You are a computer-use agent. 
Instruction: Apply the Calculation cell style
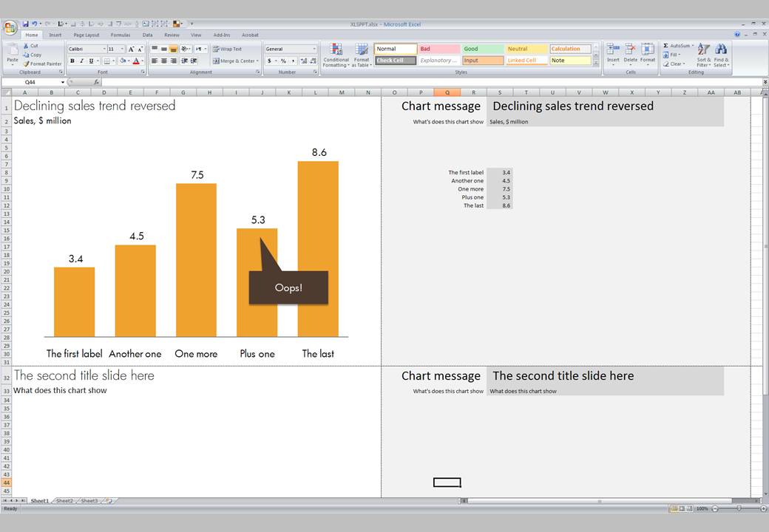570,49
